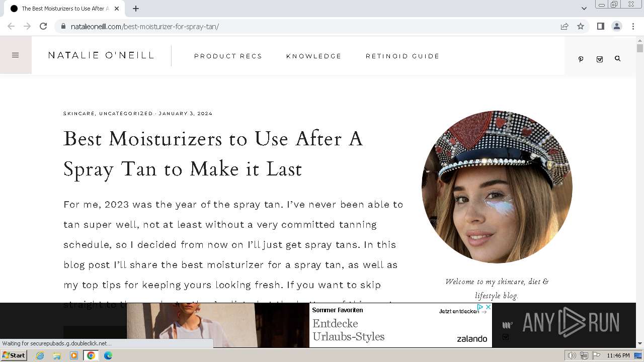Open the Instagram icon link
This screenshot has width=644, height=362.
tap(599, 59)
